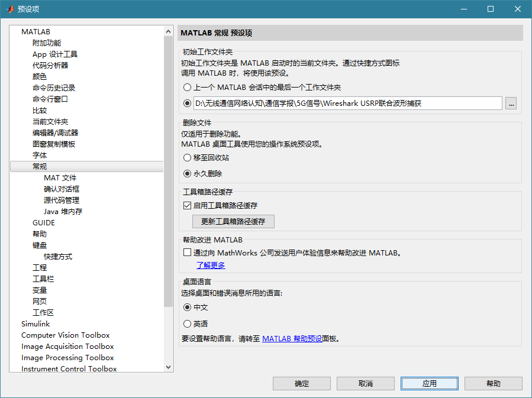Viewport: 532px width, 398px height.
Task: Select MATLAB root node in tree
Action: [x=36, y=31]
